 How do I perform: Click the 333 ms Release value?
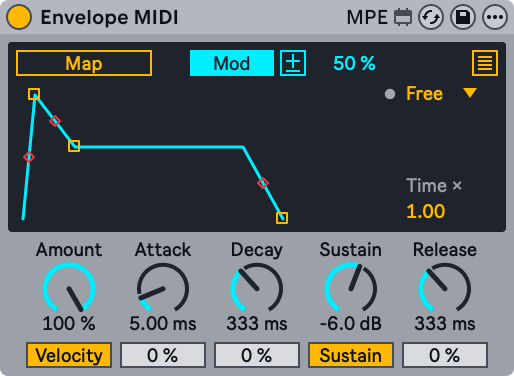click(x=445, y=324)
